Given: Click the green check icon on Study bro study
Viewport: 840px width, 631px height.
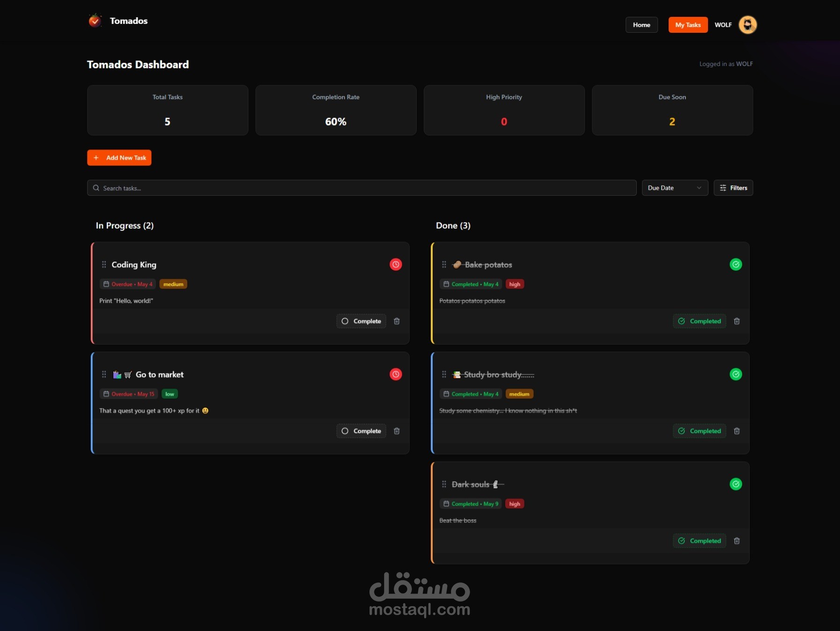Looking at the screenshot, I should [x=736, y=374].
